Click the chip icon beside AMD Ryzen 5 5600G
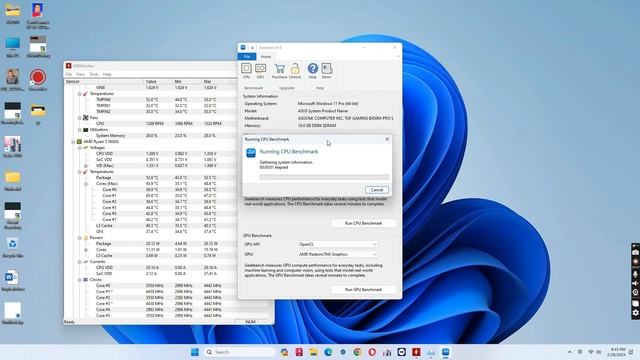The width and height of the screenshot is (640, 360). (79, 142)
